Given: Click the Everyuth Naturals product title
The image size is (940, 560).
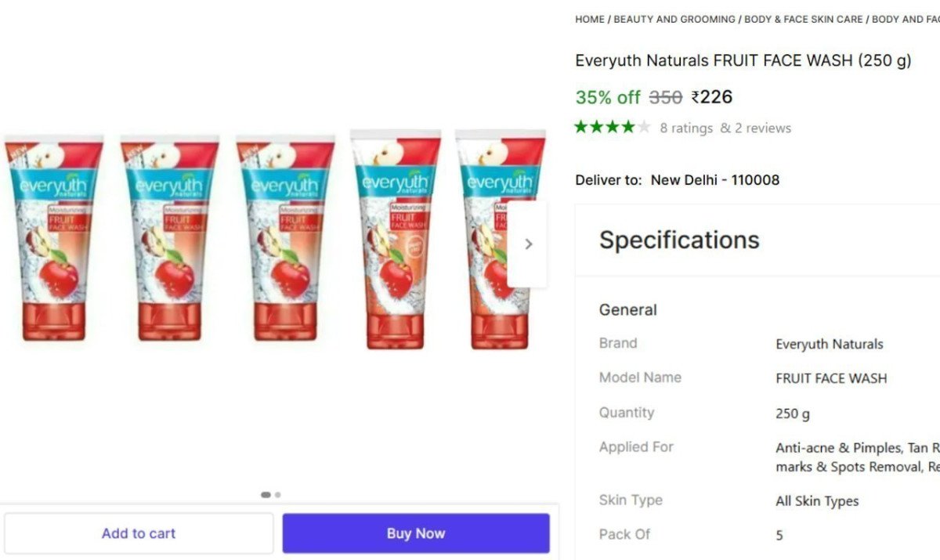Looking at the screenshot, I should (743, 60).
